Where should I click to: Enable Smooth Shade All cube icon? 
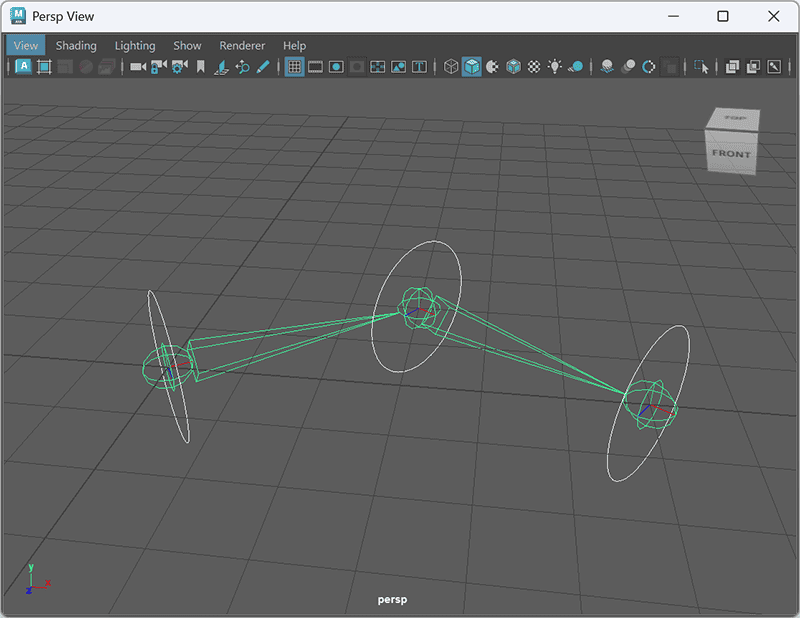[x=471, y=67]
